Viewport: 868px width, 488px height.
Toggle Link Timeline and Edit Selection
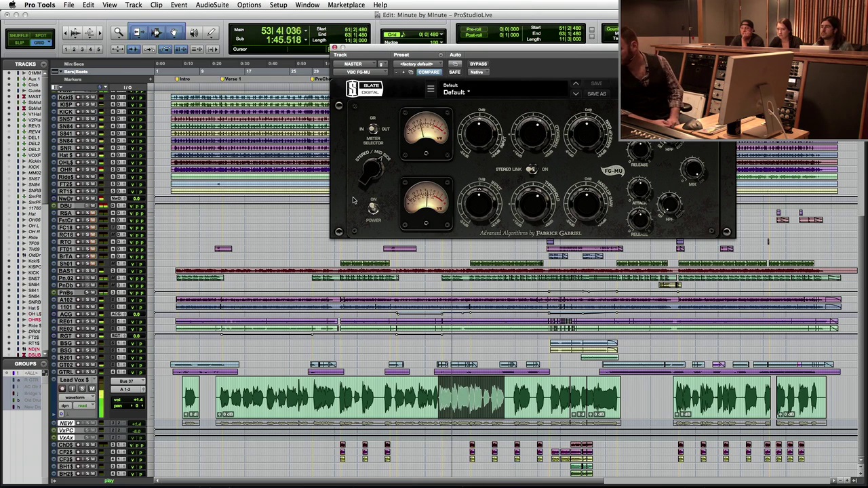point(180,49)
